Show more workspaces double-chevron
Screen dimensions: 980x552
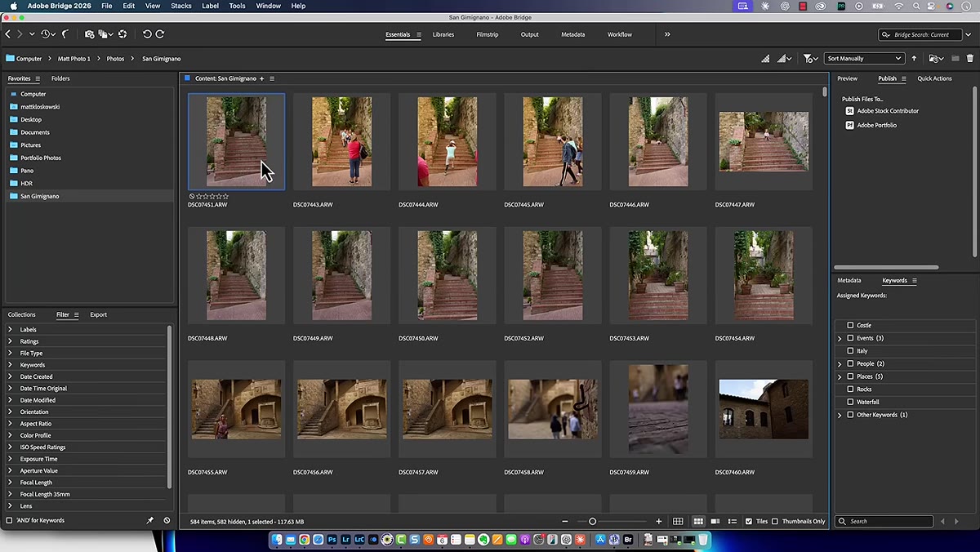click(x=667, y=34)
